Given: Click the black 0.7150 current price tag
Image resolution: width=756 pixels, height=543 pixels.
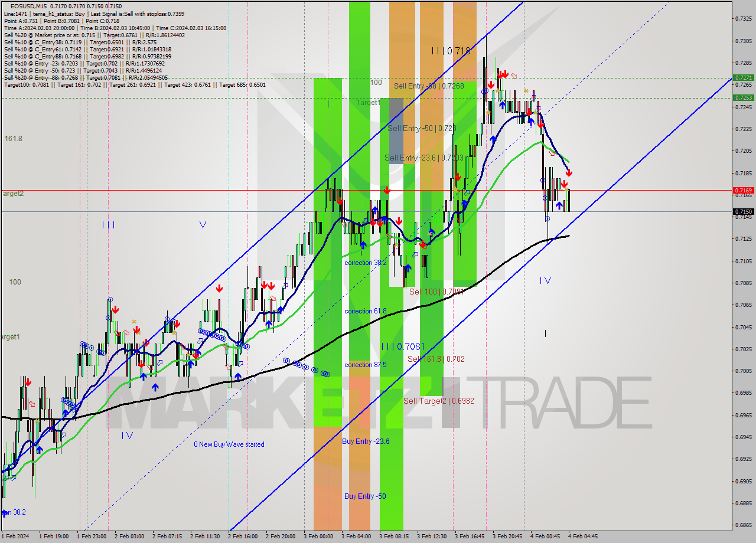Looking at the screenshot, I should pyautogui.click(x=743, y=211).
